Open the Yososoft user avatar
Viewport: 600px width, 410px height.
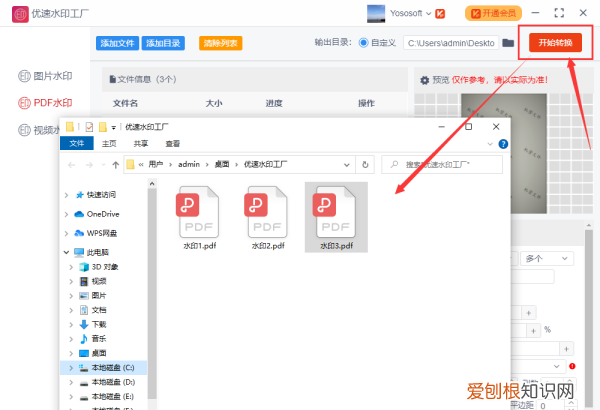coord(376,13)
